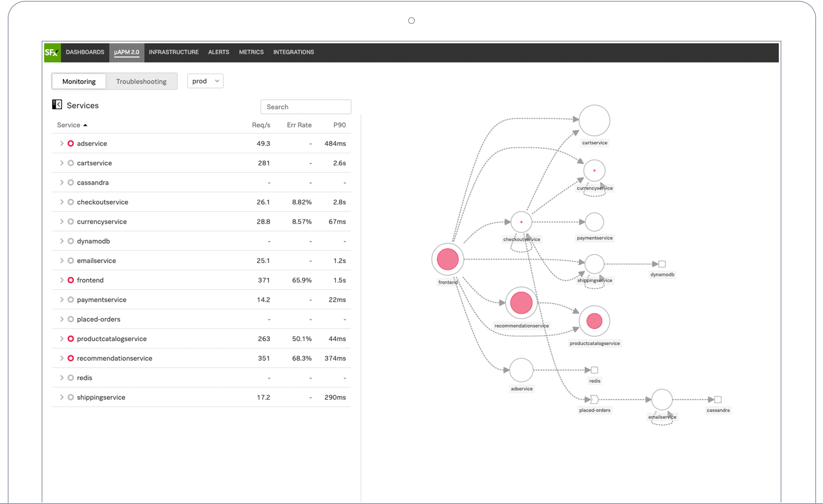Image resolution: width=823 pixels, height=504 pixels.
Task: Click the SFx logo icon
Action: tap(52, 52)
